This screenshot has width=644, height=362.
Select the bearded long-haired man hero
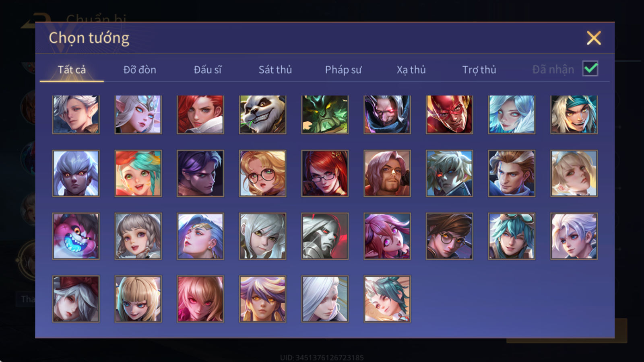click(x=387, y=173)
